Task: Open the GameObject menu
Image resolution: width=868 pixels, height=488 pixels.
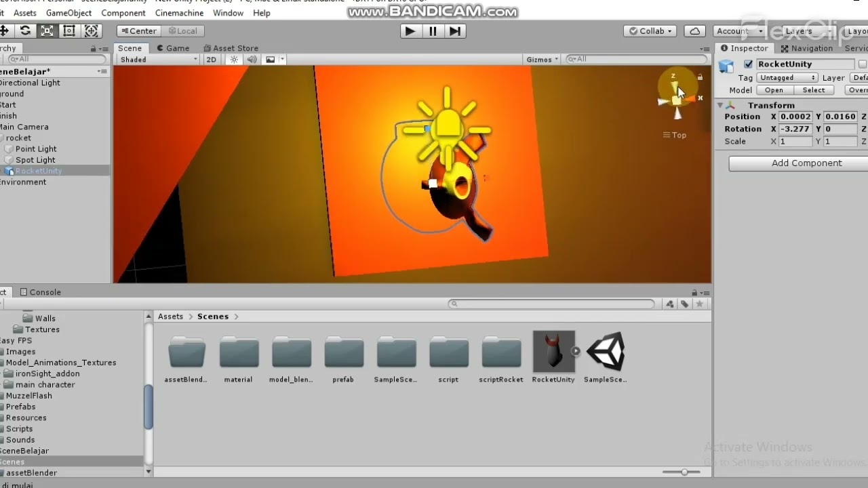Action: (x=68, y=13)
